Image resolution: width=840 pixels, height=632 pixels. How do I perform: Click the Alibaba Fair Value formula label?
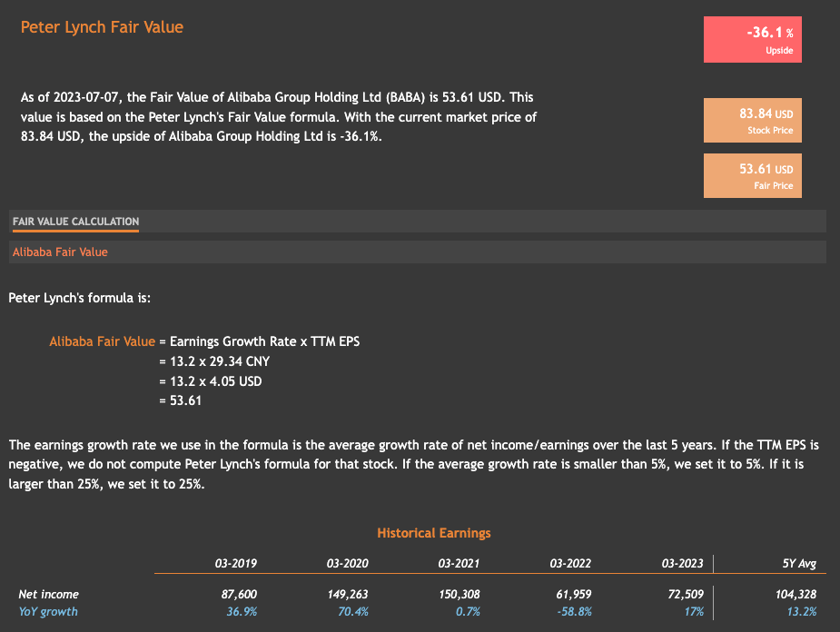click(x=101, y=341)
